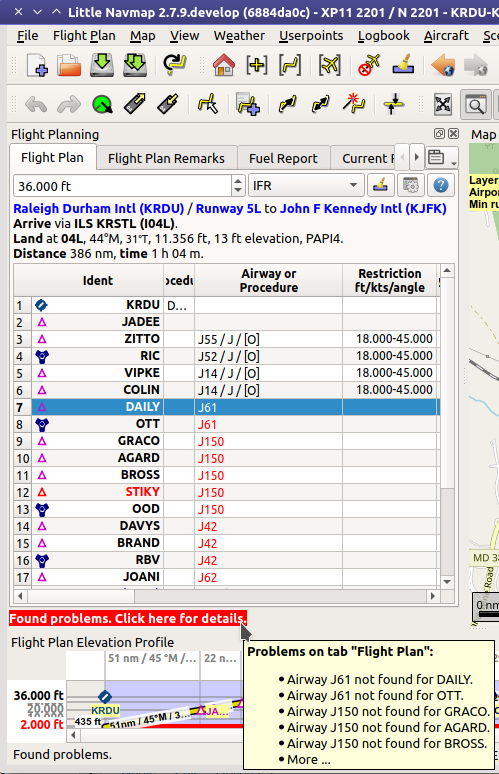The width and height of the screenshot is (499, 774).
Task: Click the undo arrow in the toolbar
Action: (36, 105)
